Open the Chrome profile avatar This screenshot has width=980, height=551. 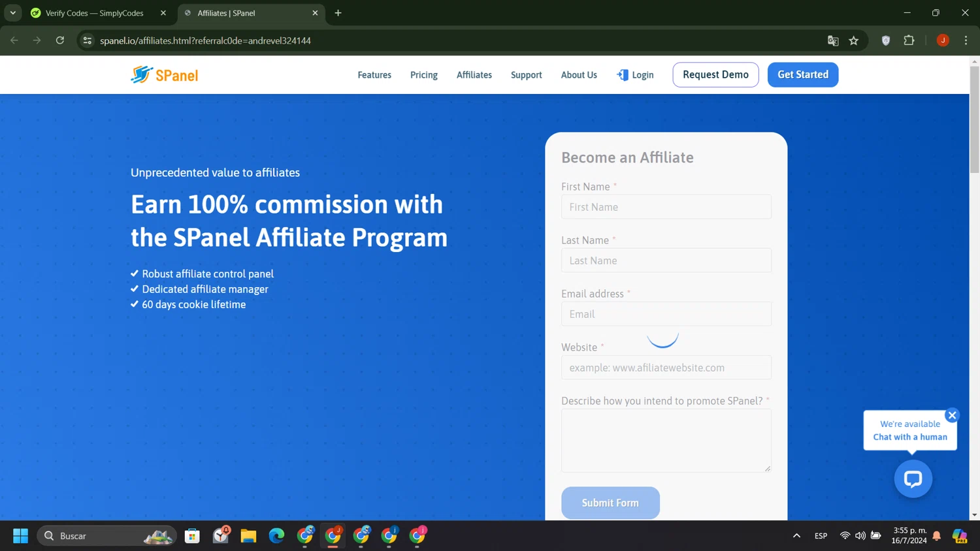coord(943,40)
